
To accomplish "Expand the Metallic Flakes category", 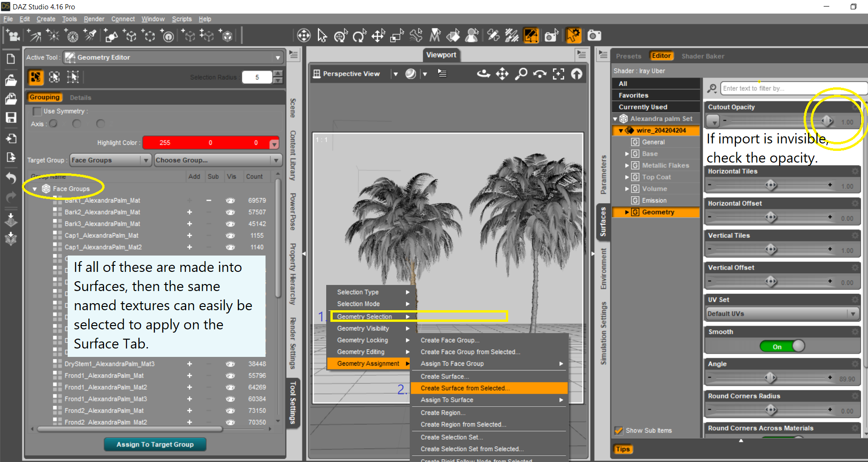I will coord(627,165).
